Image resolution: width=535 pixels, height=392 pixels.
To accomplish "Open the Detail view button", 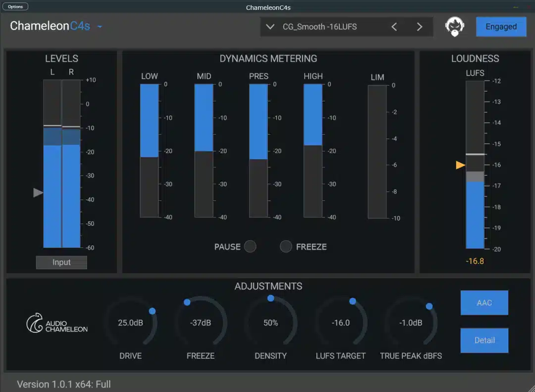I will click(x=484, y=340).
